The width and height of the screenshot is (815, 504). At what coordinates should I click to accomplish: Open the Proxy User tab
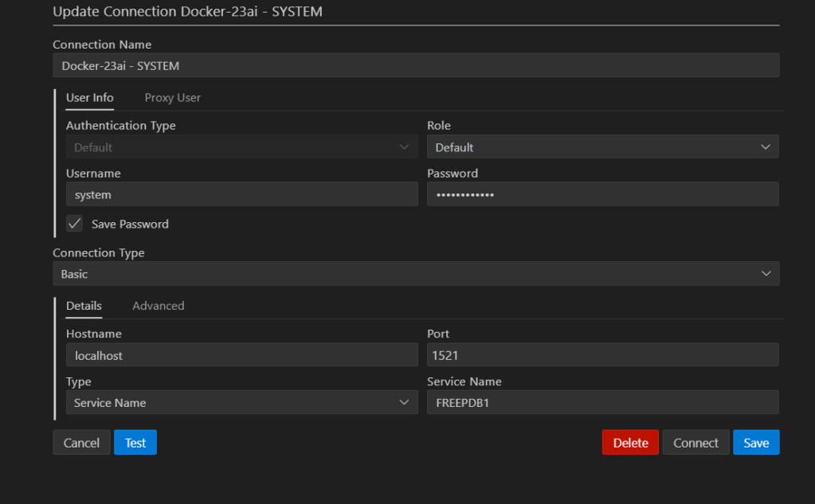click(172, 98)
